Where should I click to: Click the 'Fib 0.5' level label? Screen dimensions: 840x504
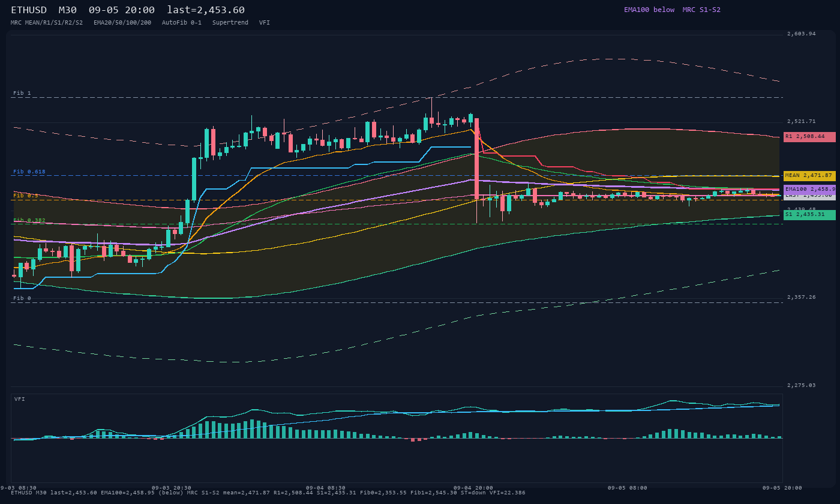26,196
